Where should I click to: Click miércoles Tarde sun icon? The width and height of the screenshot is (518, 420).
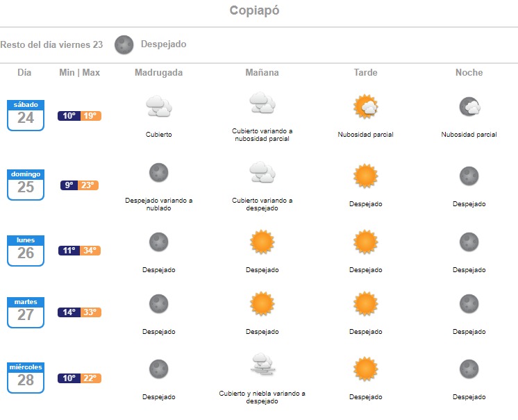[365, 369]
